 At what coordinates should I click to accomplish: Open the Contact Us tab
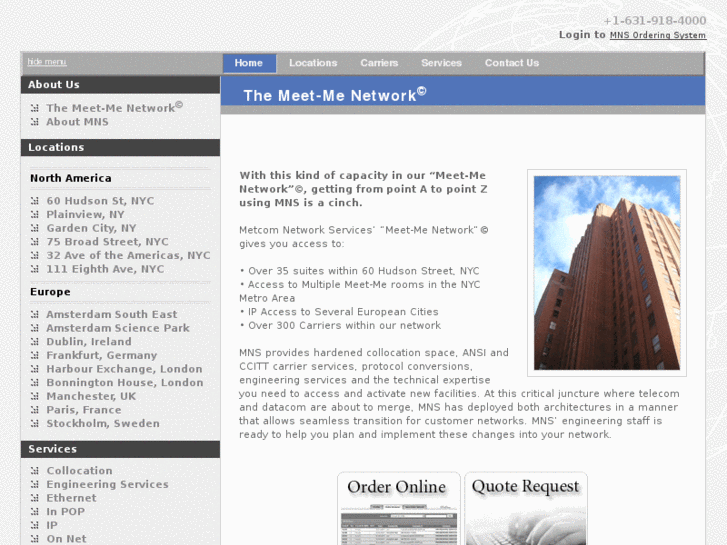click(x=512, y=63)
